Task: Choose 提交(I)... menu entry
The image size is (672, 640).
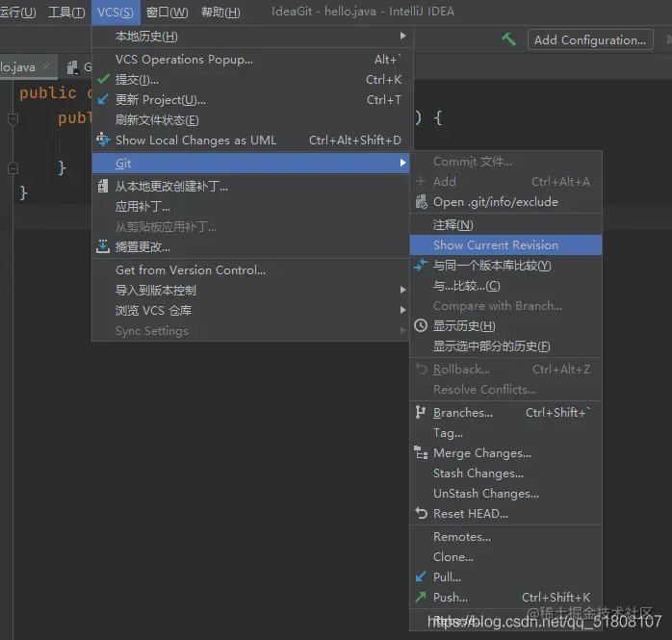Action: click(x=250, y=79)
